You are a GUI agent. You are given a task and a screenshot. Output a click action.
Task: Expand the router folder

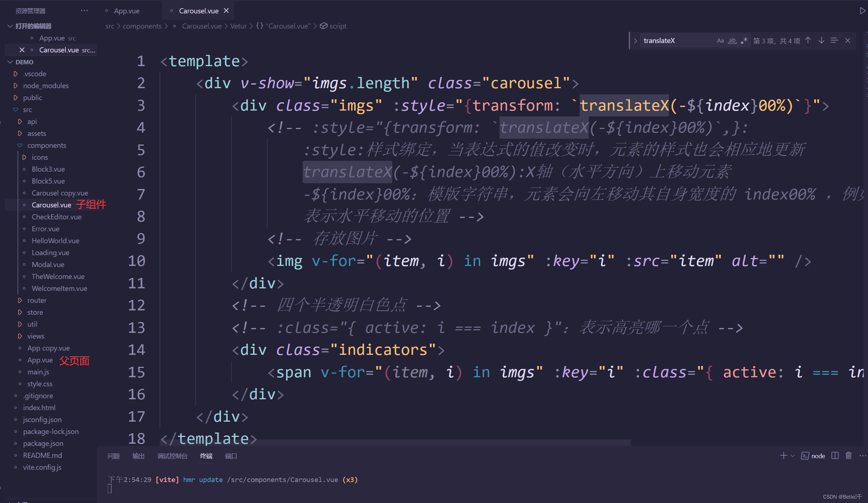36,300
